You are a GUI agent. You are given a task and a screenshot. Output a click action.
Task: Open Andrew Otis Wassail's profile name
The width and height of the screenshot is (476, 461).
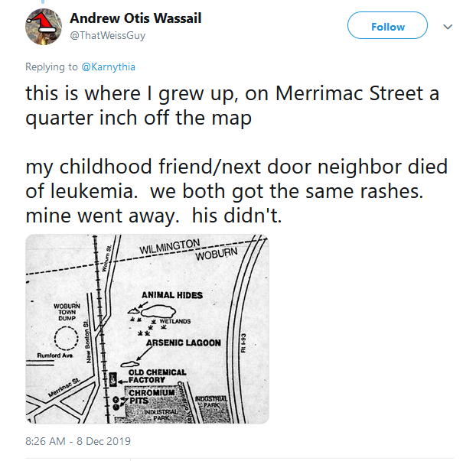coord(135,18)
